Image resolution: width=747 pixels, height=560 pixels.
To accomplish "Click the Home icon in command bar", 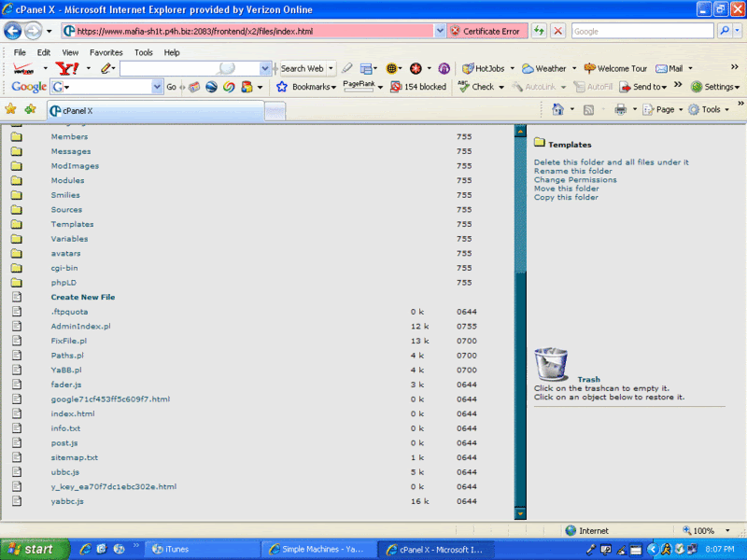I will click(x=557, y=109).
